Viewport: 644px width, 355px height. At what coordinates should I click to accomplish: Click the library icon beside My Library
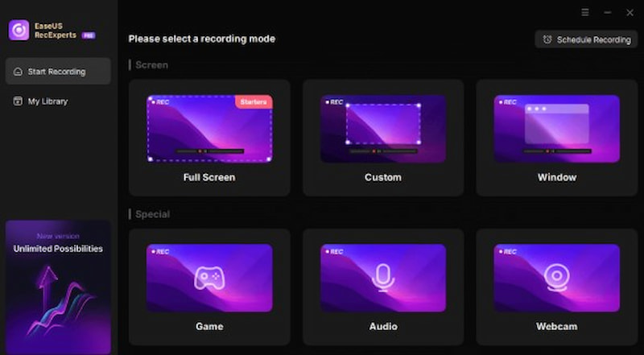(18, 101)
